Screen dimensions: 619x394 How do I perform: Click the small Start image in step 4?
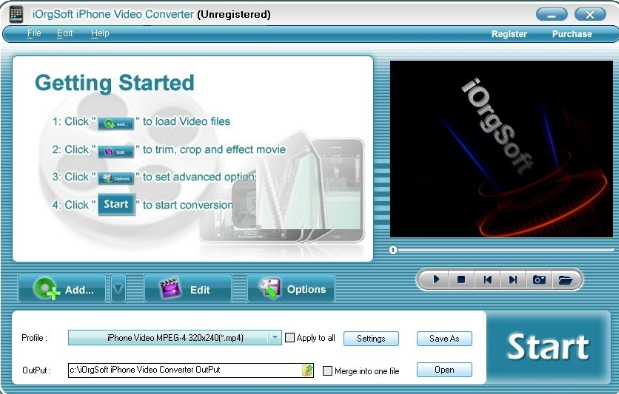pos(116,204)
